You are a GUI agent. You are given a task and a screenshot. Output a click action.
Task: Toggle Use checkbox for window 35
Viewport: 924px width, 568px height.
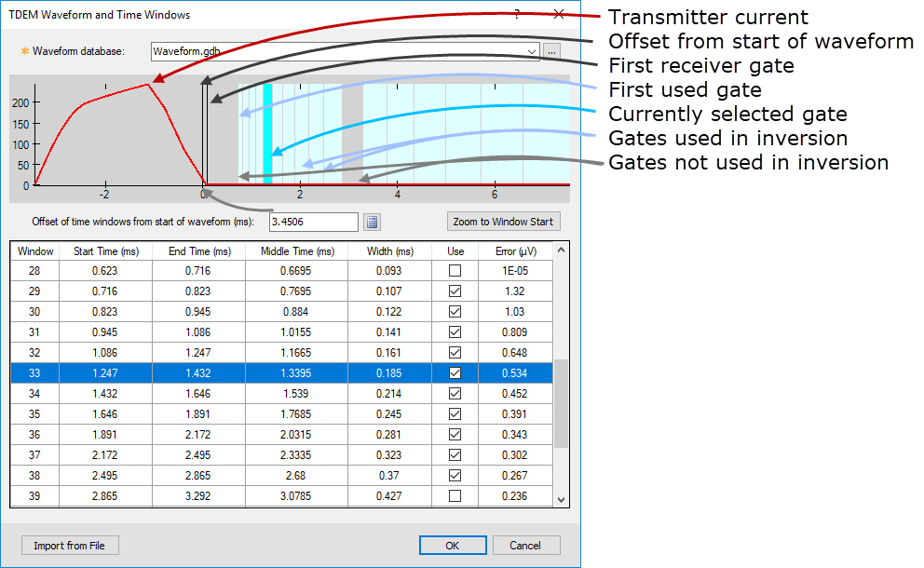coord(455,414)
